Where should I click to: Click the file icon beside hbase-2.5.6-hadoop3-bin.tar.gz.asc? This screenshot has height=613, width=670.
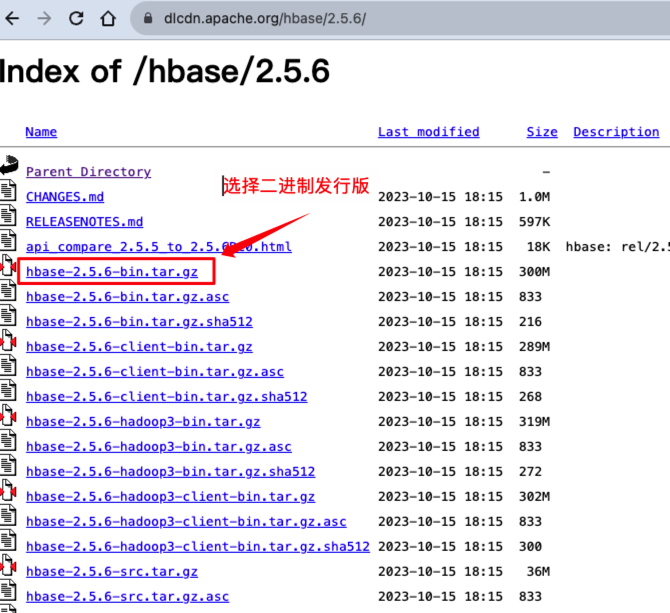coord(8,440)
